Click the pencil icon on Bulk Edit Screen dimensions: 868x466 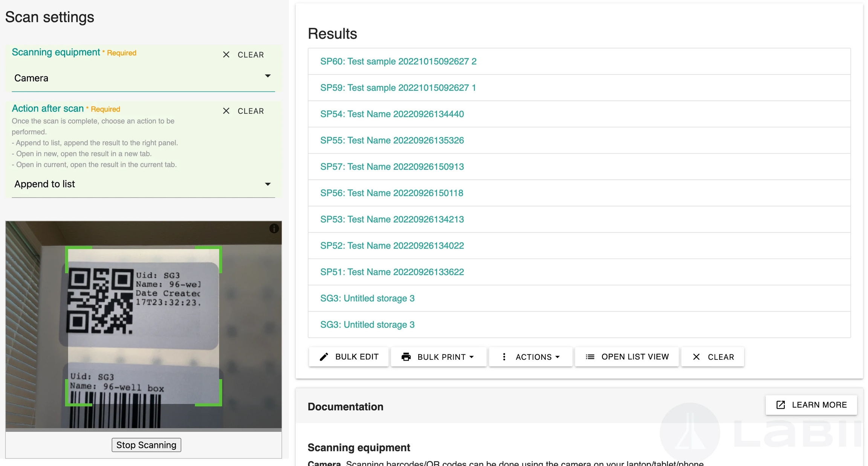(x=324, y=357)
